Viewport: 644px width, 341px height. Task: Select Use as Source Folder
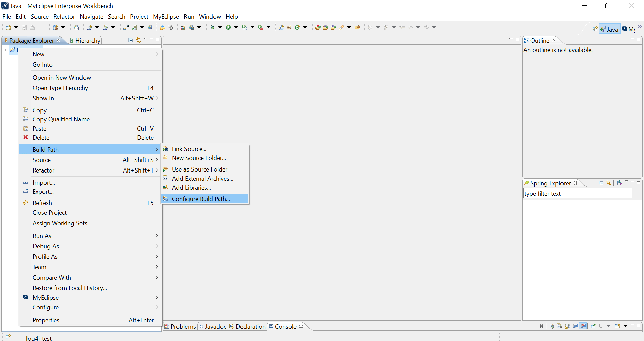point(205,169)
